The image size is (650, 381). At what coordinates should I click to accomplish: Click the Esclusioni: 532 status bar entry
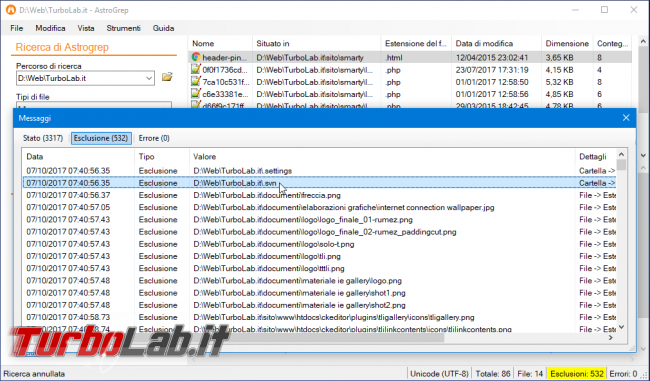[x=577, y=374]
